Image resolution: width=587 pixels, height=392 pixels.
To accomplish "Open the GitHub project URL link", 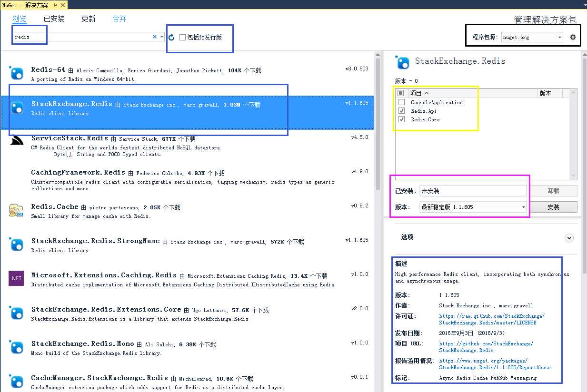I will 486,347.
